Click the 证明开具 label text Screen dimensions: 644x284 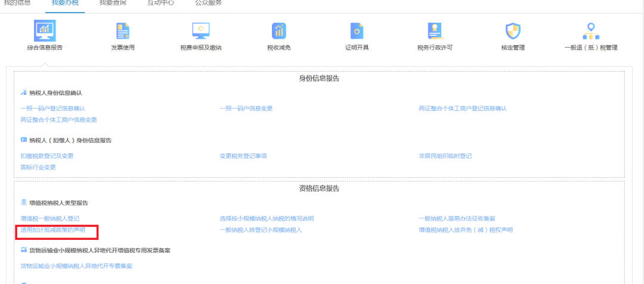click(357, 48)
